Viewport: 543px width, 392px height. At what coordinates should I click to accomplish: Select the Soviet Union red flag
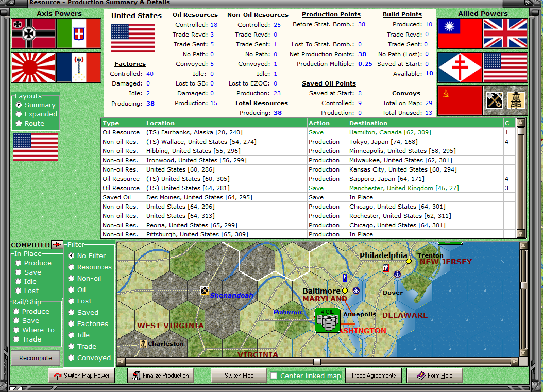pyautogui.click(x=460, y=100)
